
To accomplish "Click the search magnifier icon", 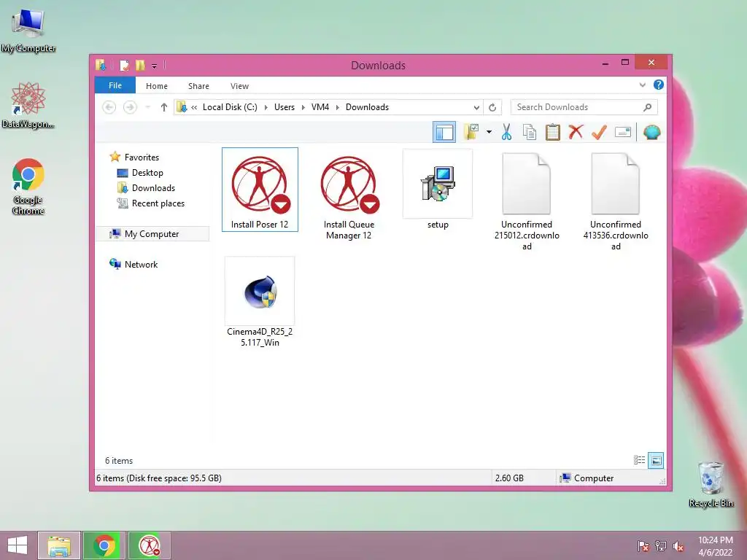I will (x=648, y=107).
